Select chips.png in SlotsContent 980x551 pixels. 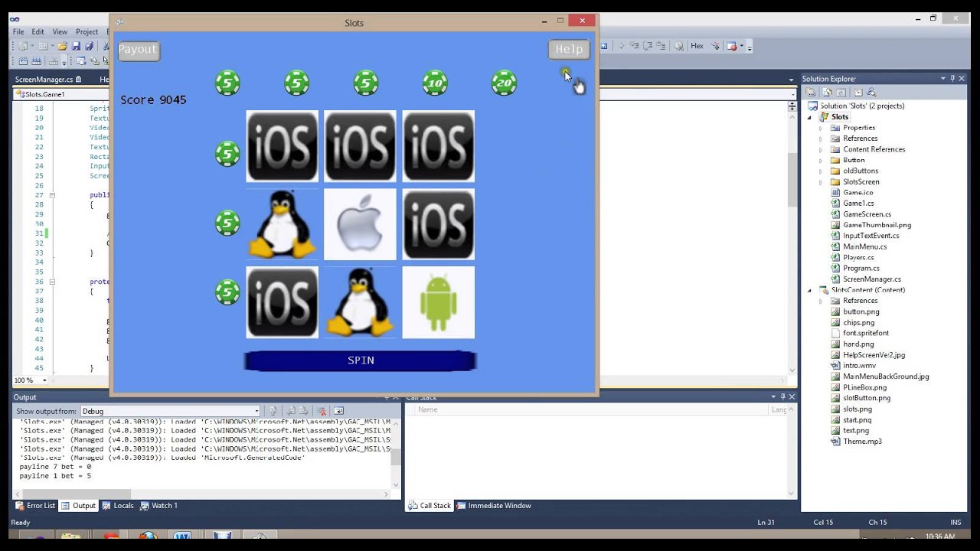858,322
